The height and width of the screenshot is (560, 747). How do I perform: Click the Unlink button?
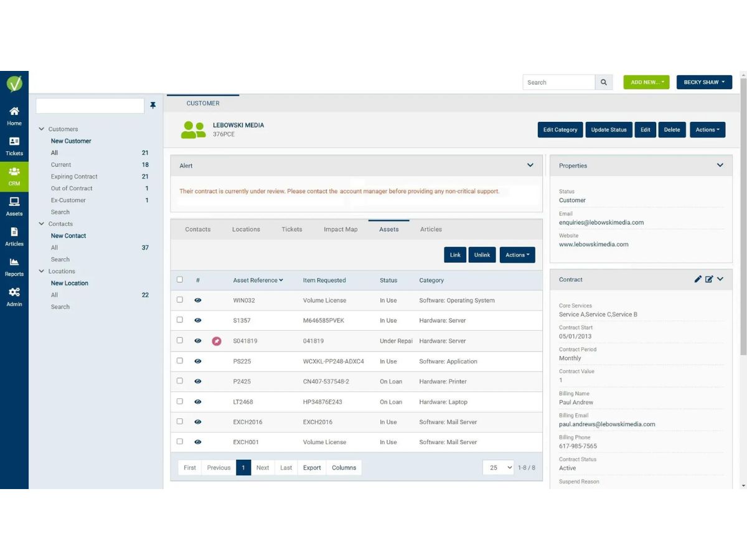point(482,255)
